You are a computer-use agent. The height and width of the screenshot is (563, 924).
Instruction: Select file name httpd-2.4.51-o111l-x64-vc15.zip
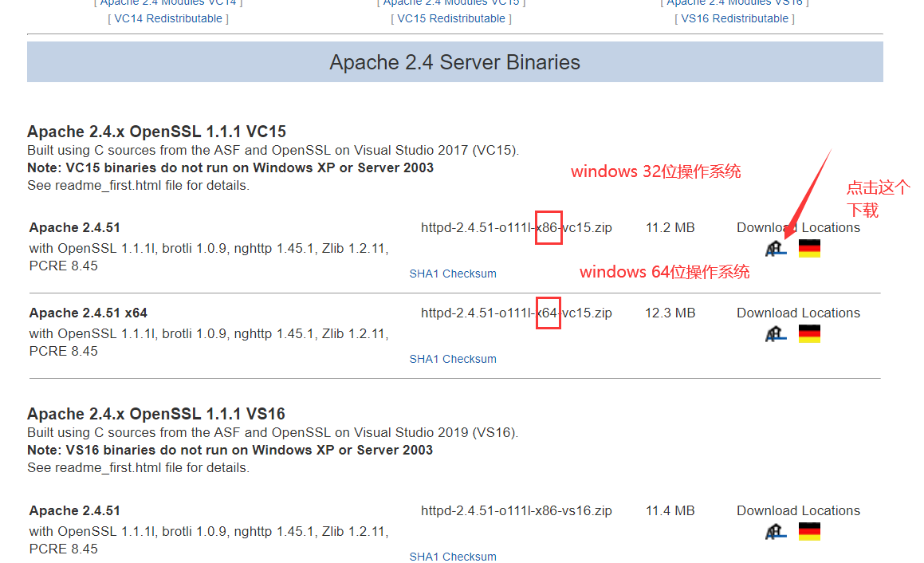pos(517,313)
